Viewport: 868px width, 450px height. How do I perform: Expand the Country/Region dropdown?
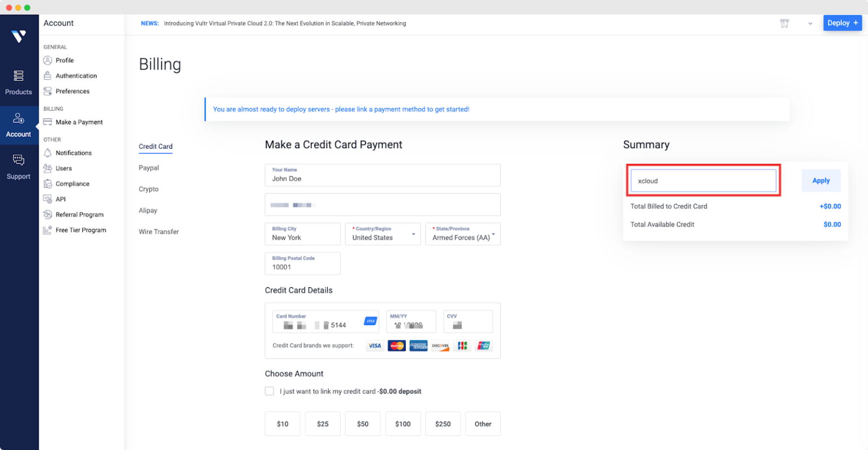click(413, 234)
